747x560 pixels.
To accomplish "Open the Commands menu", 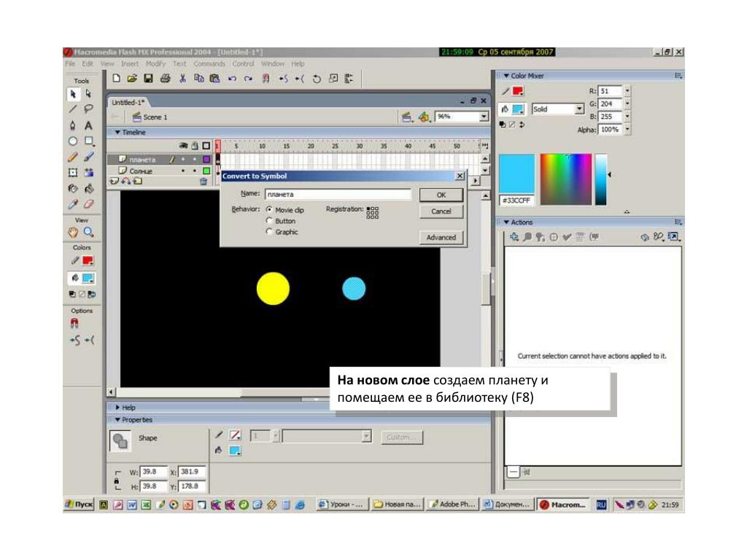I will pyautogui.click(x=209, y=63).
